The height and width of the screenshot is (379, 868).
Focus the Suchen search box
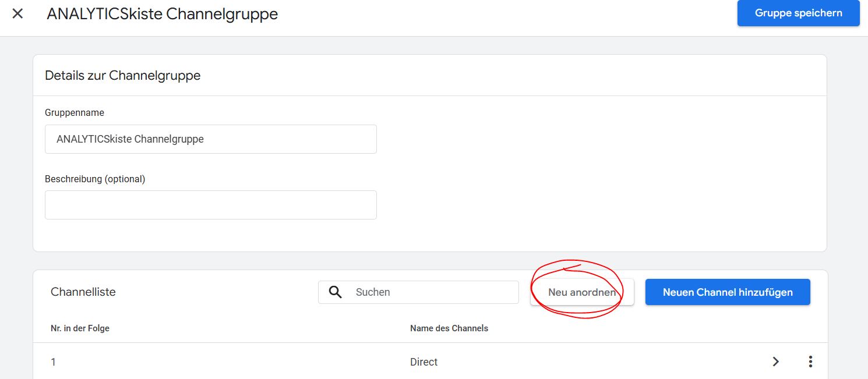431,292
